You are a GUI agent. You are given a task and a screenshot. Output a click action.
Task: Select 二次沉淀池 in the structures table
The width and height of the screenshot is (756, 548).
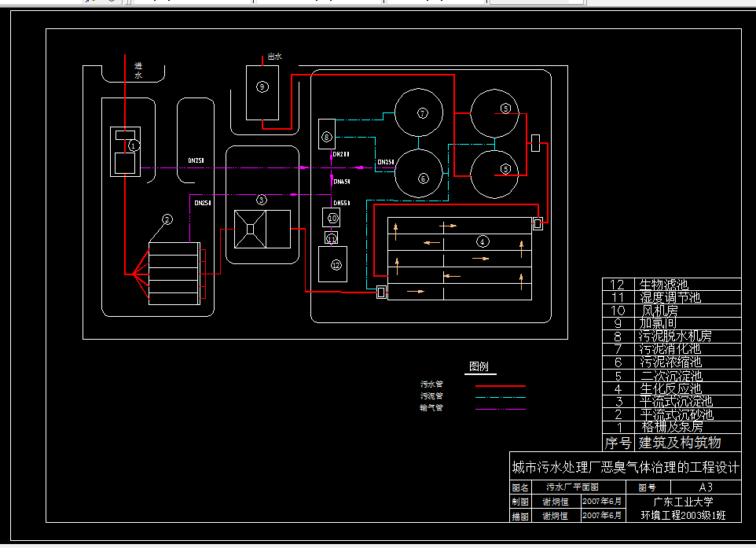tap(672, 375)
